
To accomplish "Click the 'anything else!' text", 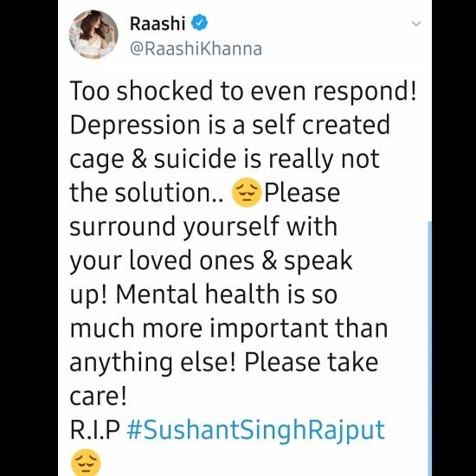I will (x=152, y=363).
